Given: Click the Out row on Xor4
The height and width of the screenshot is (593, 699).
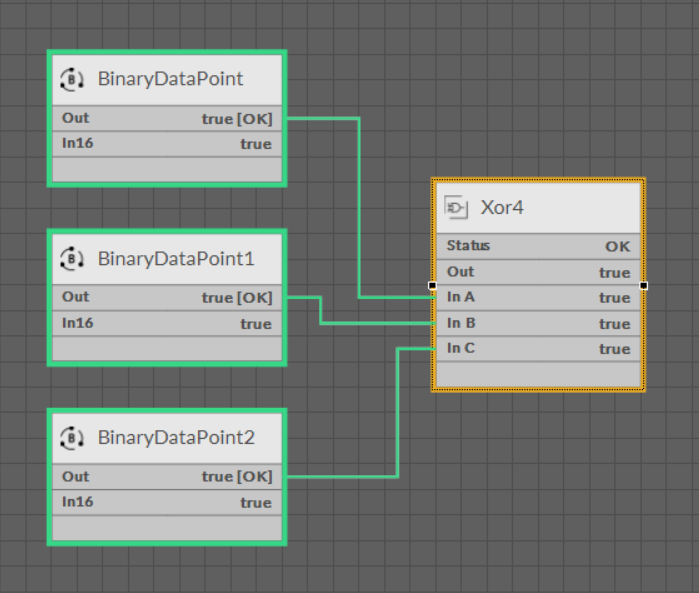Looking at the screenshot, I should (538, 272).
